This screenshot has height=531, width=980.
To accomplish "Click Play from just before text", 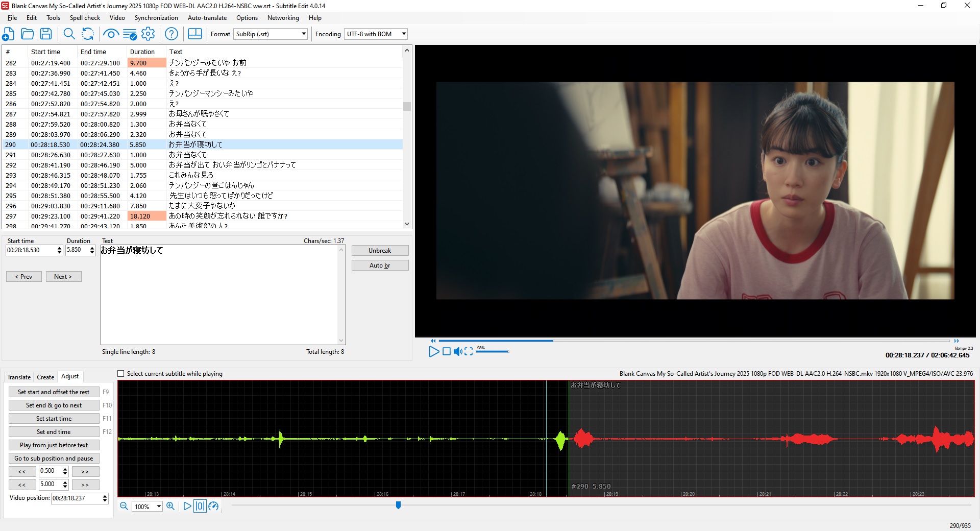I will coord(54,445).
